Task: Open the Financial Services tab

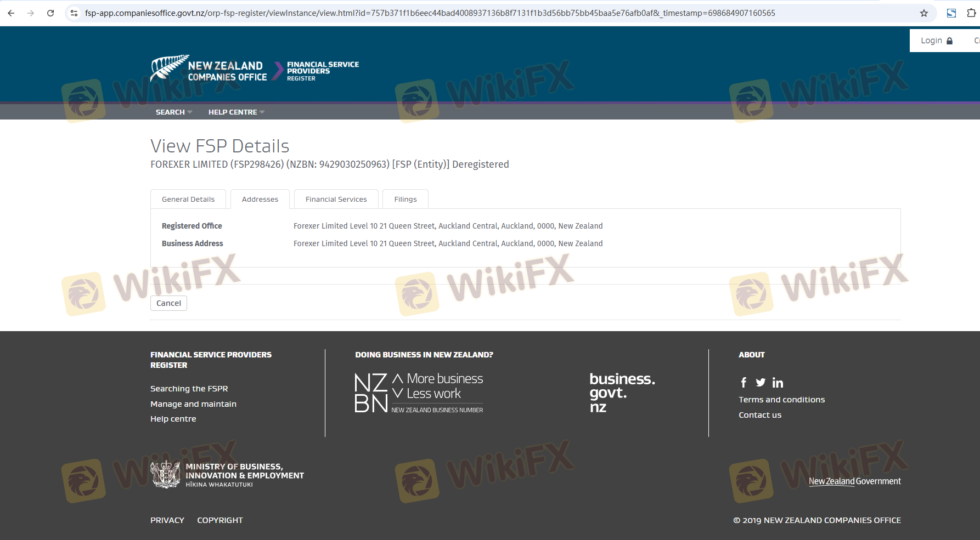Action: [336, 200]
